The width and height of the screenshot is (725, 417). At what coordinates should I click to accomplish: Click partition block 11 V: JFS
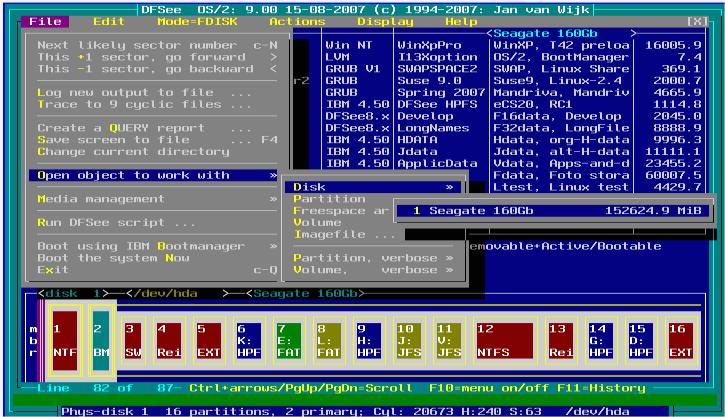click(x=449, y=341)
